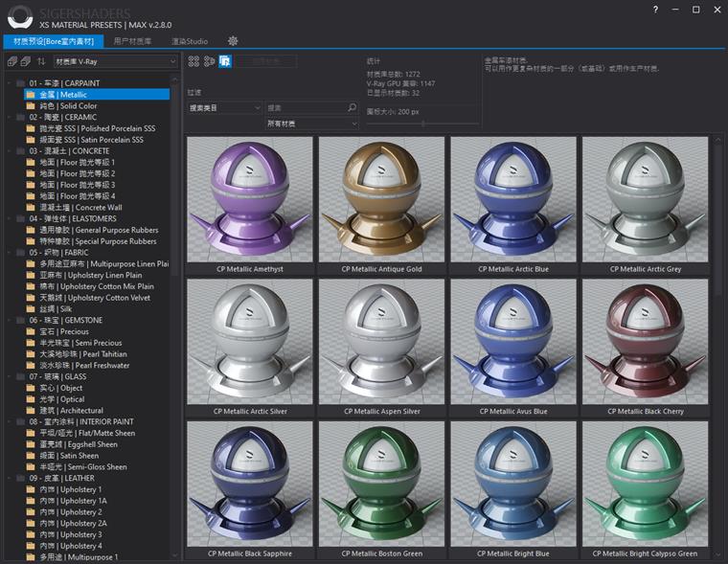This screenshot has width=728, height=564.
Task: Click folder icon of General Purpose Rubbers
Action: (x=31, y=230)
